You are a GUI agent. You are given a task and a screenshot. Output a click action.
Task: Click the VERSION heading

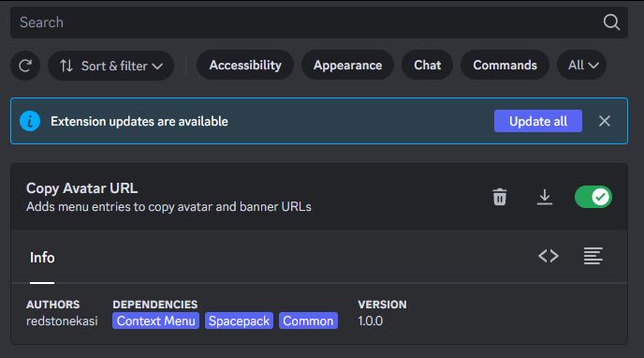click(x=382, y=305)
